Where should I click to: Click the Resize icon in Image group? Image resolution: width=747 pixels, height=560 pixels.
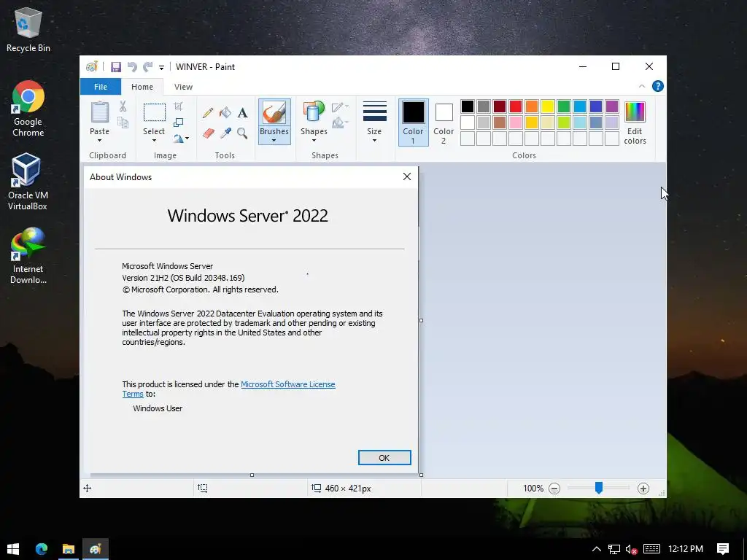178,122
